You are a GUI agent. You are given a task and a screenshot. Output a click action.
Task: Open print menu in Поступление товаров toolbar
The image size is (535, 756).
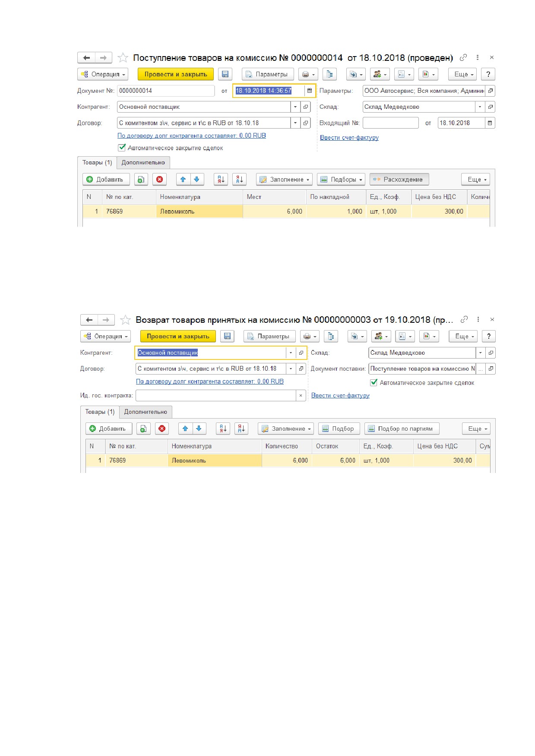(x=308, y=74)
